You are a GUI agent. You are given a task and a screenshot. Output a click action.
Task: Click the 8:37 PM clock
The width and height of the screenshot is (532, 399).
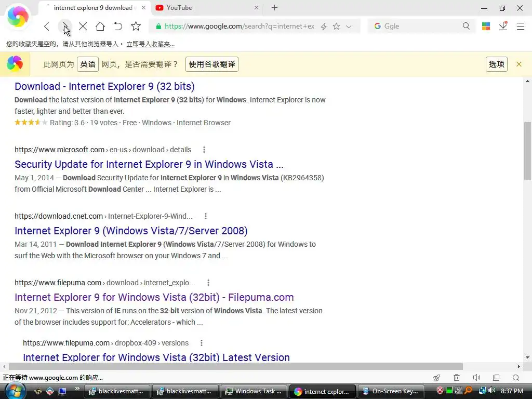click(x=512, y=391)
